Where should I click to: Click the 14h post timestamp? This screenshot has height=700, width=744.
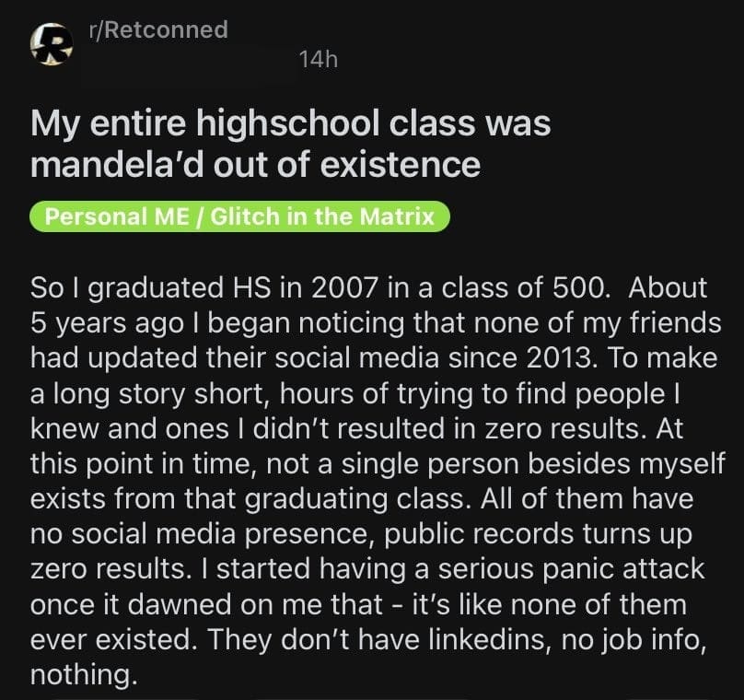pos(319,59)
